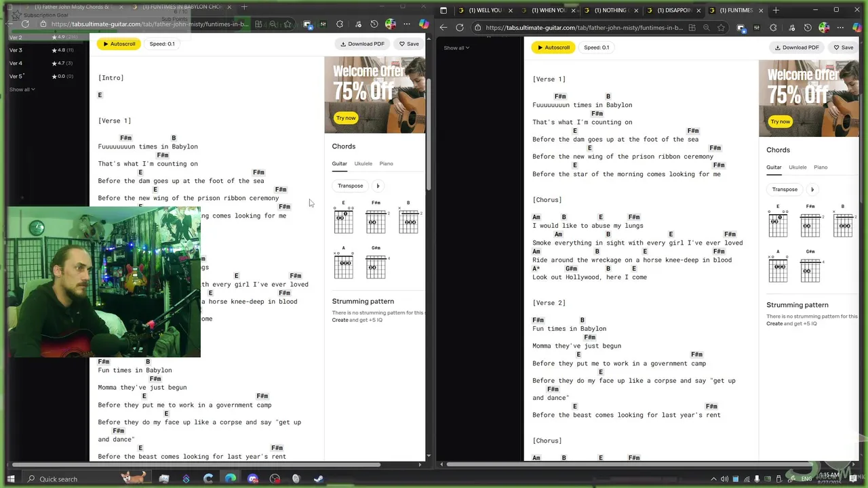868x488 pixels.
Task: Select the Ukulele chords tab in the right window
Action: tap(797, 167)
